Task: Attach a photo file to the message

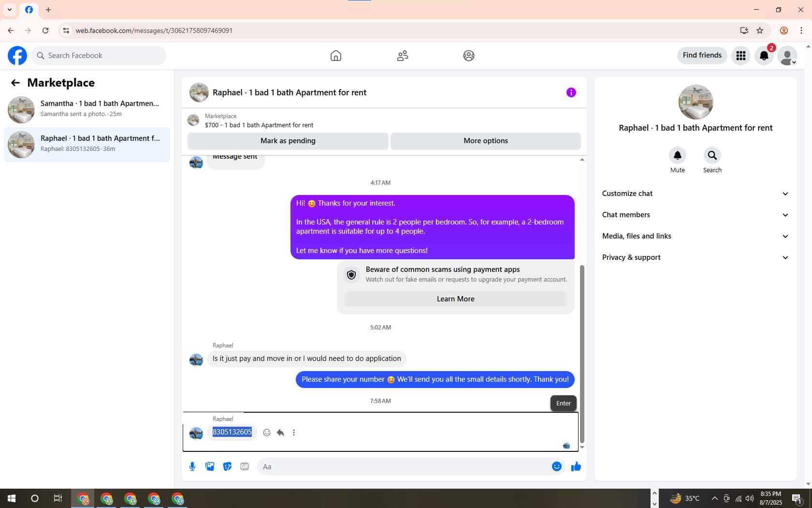Action: point(210,466)
